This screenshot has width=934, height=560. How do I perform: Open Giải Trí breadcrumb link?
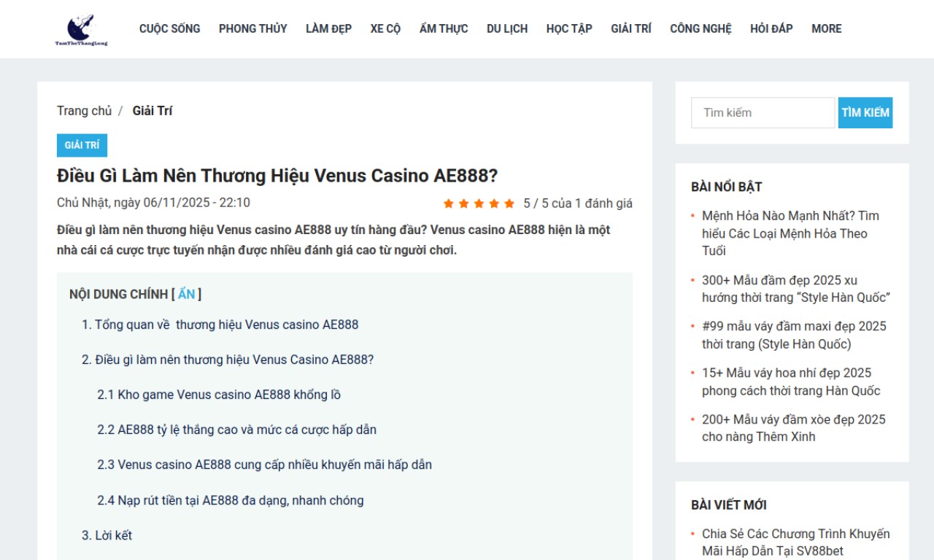tap(153, 111)
